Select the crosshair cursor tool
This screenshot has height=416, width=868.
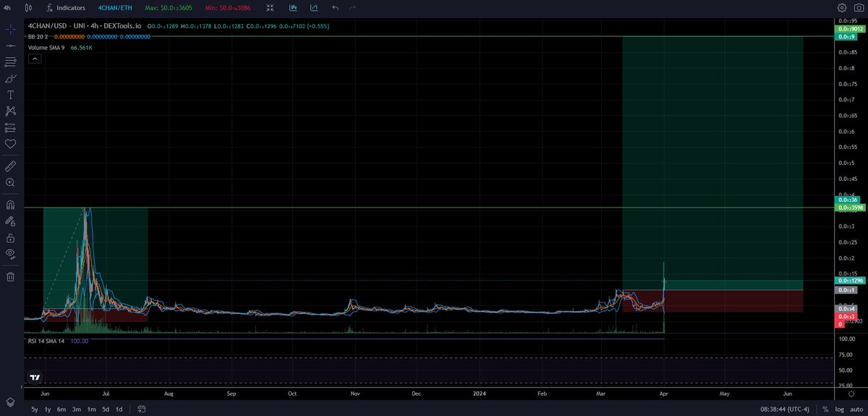point(10,30)
